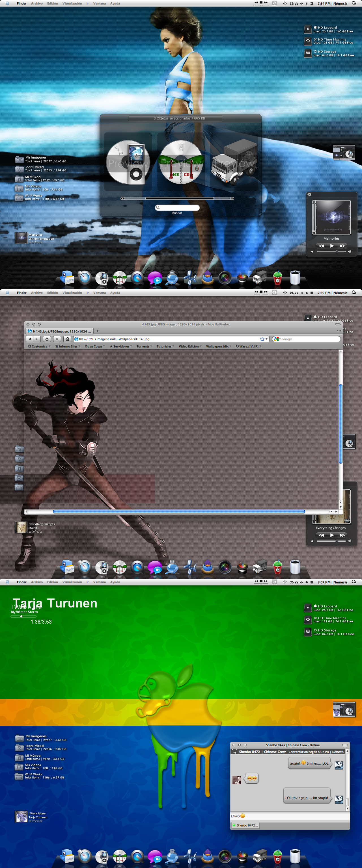Viewport: 362px width, 868px height.
Task: Open Ventana menu on rainbow wallpaper desktop
Action: pos(99,582)
